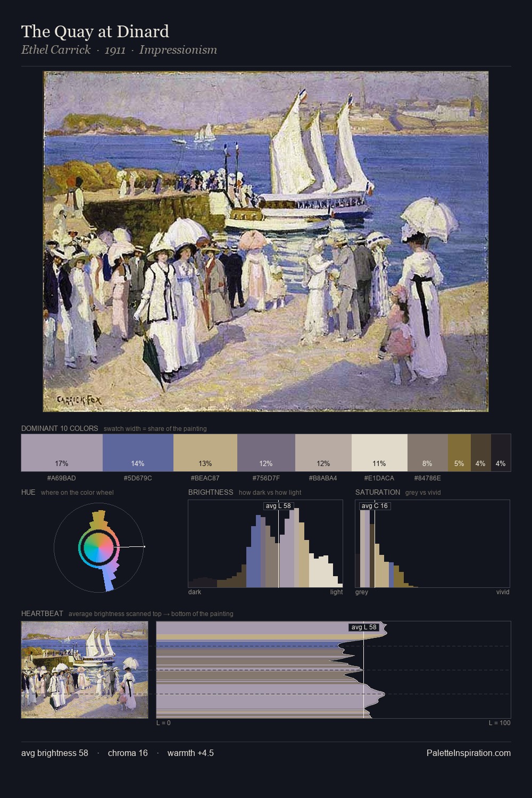Click the SATURATION section heading
This screenshot has height=798, width=532.
(378, 492)
